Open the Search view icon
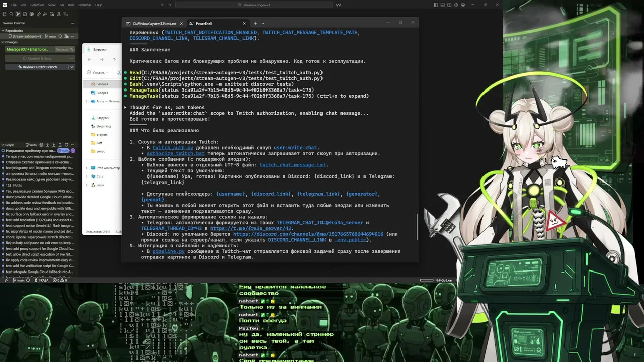The height and width of the screenshot is (362, 644). 11,14
